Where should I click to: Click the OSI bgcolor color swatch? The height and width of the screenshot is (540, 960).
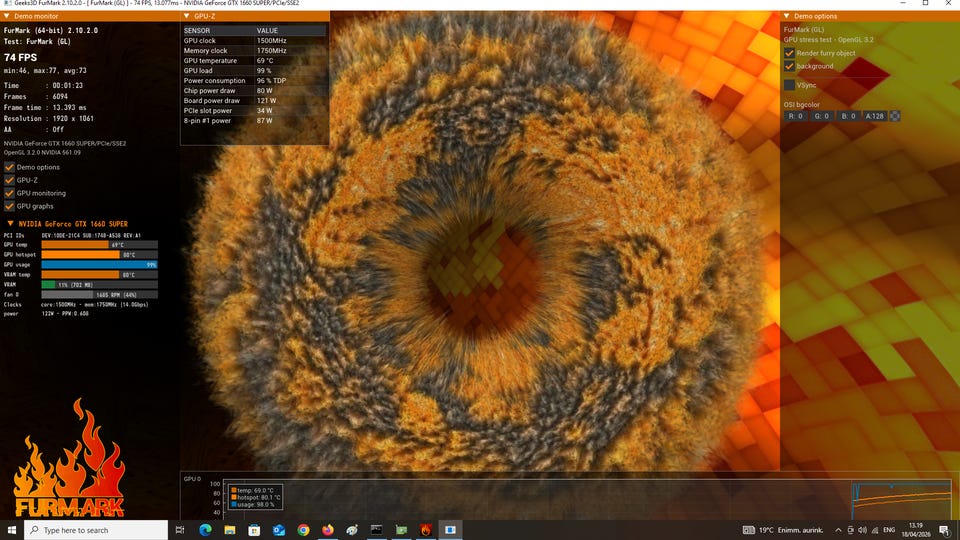coord(895,116)
